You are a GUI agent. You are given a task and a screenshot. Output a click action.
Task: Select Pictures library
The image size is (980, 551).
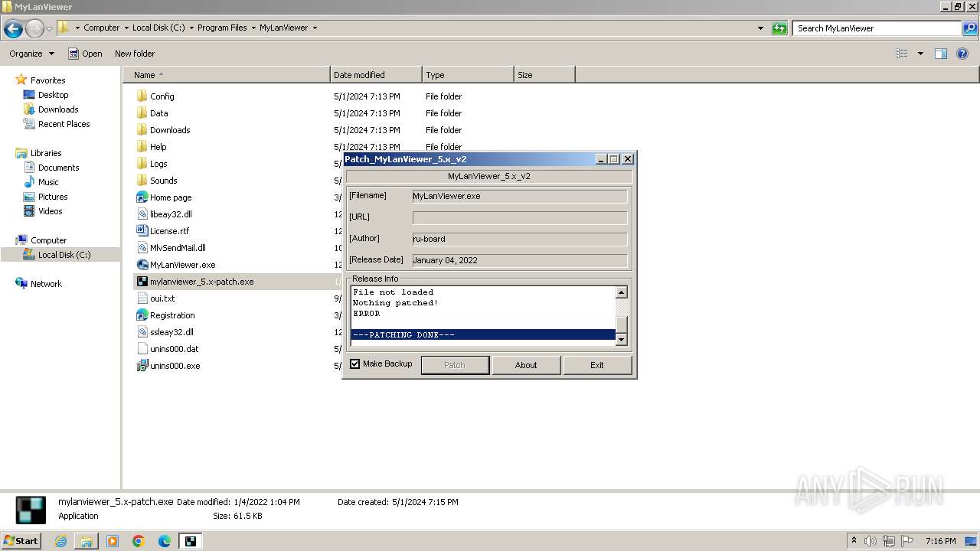click(53, 197)
